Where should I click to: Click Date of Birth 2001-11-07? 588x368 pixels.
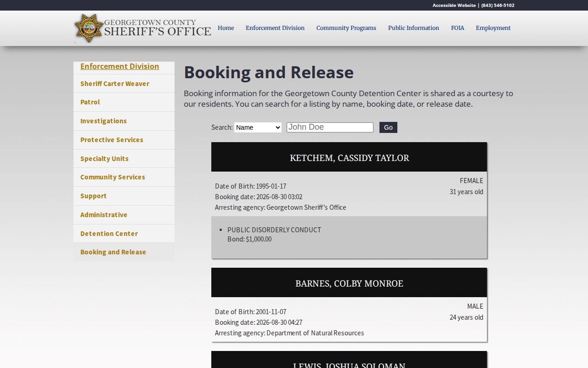(x=250, y=312)
